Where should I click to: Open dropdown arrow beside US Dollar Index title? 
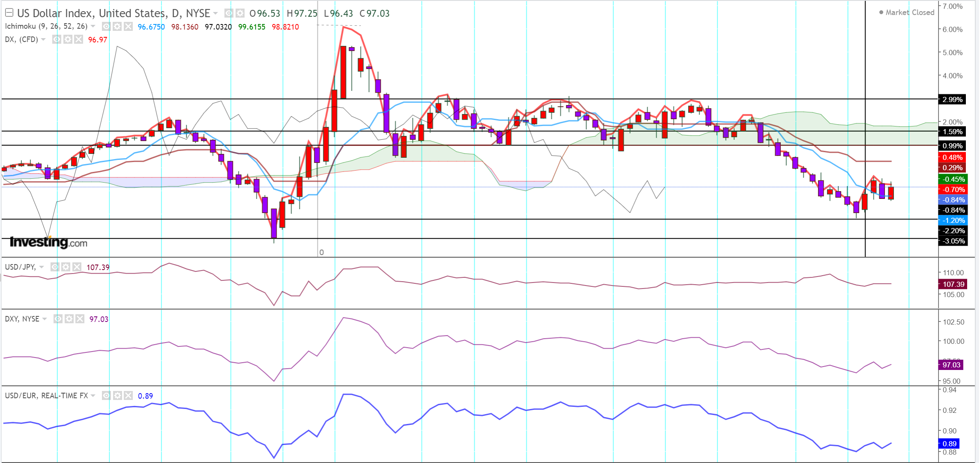[215, 13]
